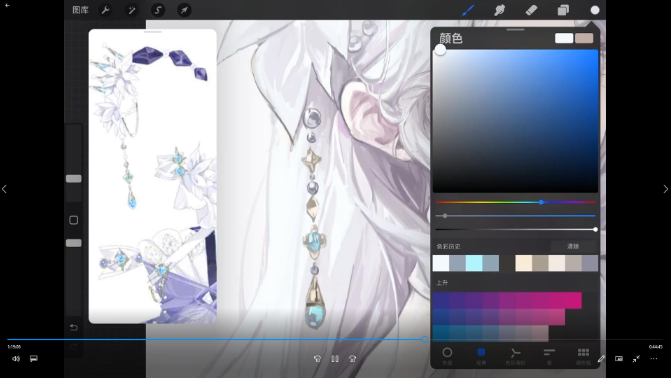Clear color history with 清除 button
Image resolution: width=672 pixels, height=379 pixels.
click(573, 247)
